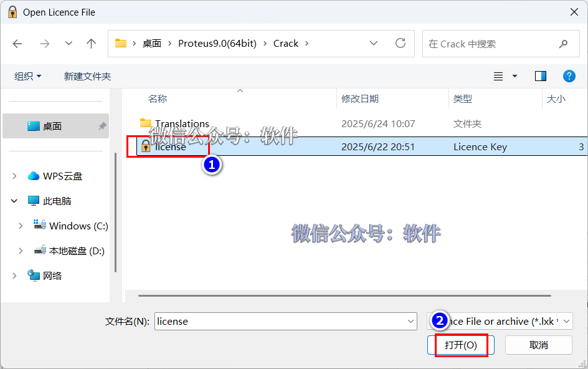Image resolution: width=588 pixels, height=369 pixels.
Task: Expand the Windows (C:) drive node
Action: (x=21, y=226)
